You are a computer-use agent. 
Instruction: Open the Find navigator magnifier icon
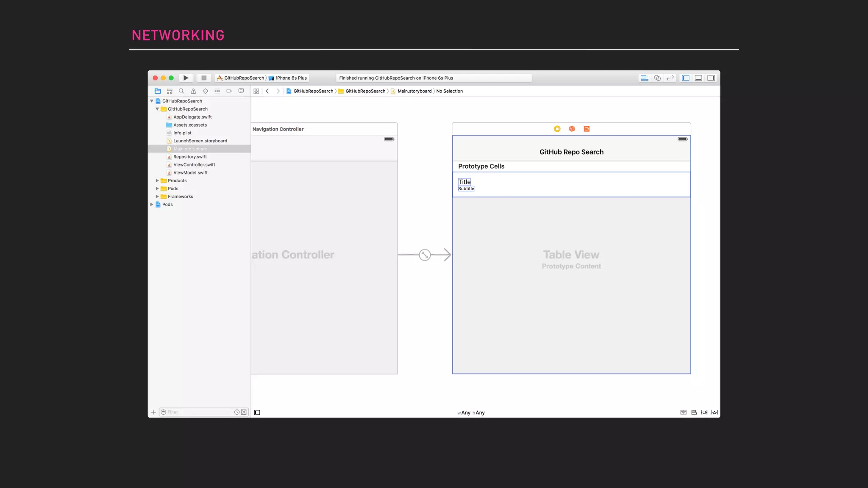tap(181, 91)
